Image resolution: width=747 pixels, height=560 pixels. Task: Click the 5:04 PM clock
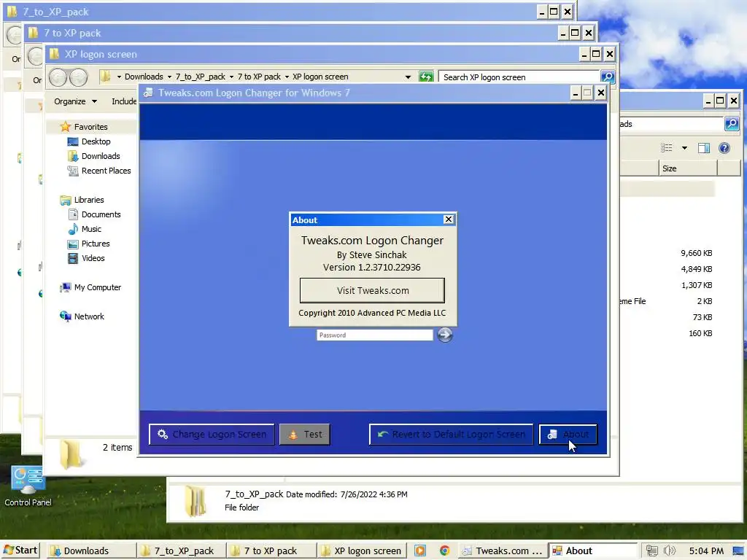[706, 551]
